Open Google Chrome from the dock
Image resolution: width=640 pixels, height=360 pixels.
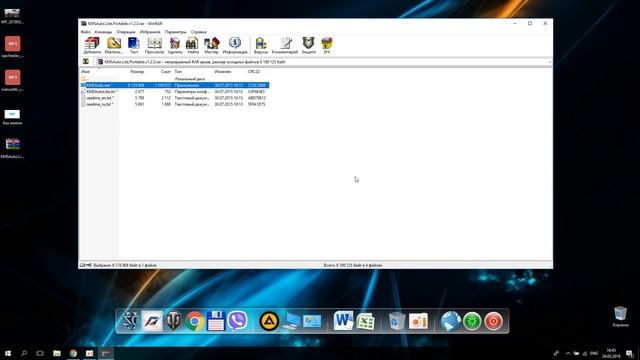tap(195, 321)
